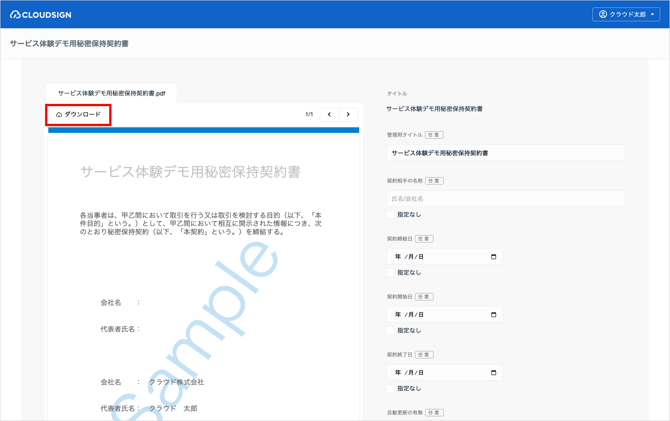Check 指定なし under 契約締結日
670x421 pixels.
pos(391,273)
